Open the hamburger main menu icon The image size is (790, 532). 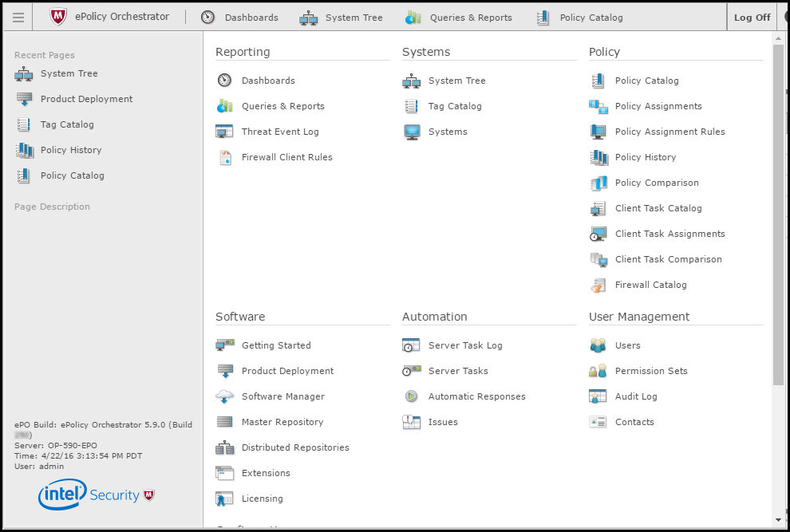(x=18, y=18)
